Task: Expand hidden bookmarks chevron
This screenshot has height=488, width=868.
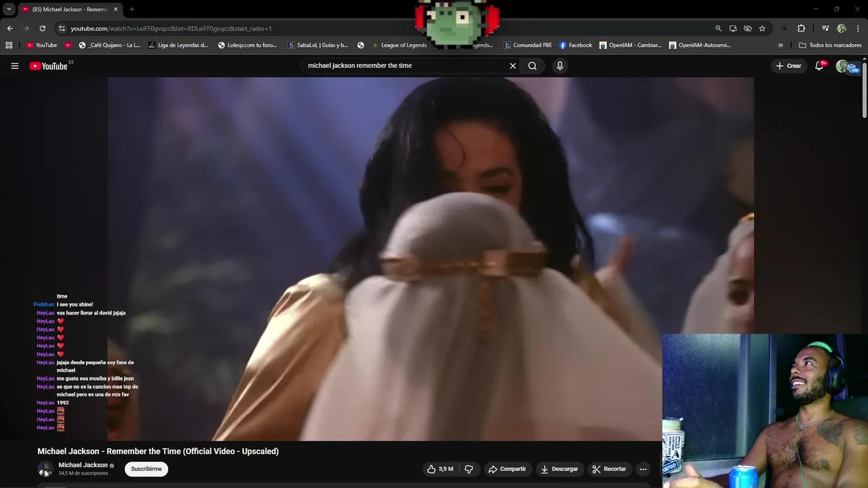Action: click(781, 45)
